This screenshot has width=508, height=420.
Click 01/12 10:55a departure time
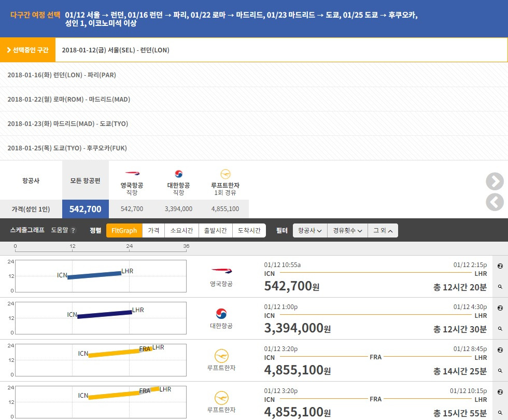(282, 265)
